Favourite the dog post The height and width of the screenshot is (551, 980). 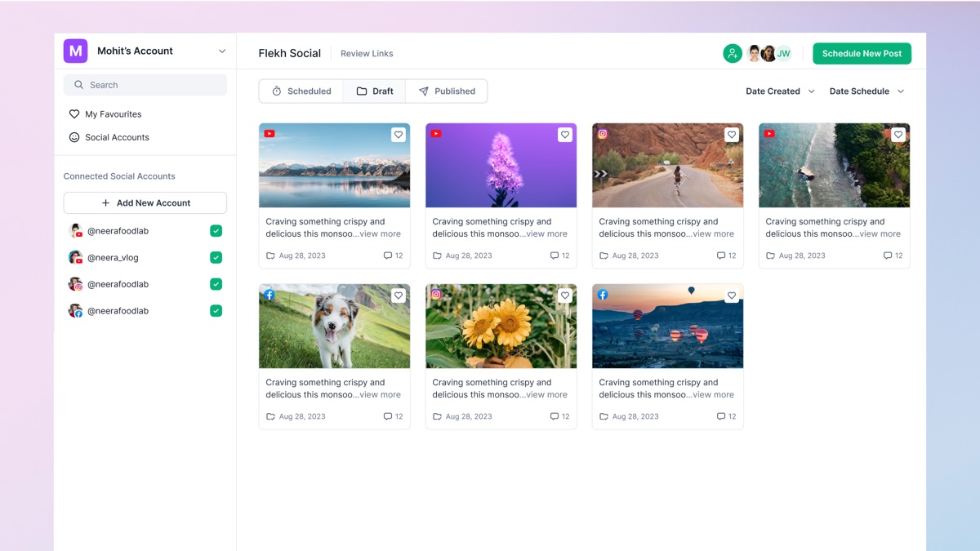pos(399,295)
